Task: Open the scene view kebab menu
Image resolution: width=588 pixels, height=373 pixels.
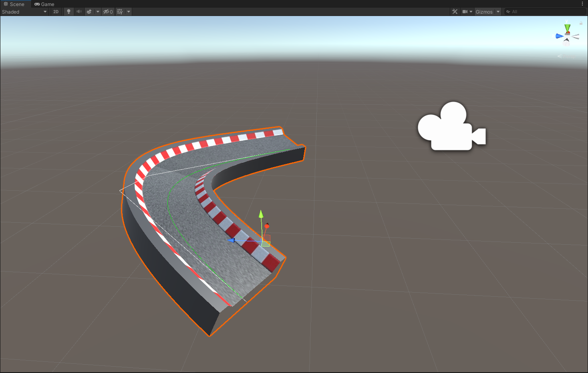Action: 582,4
